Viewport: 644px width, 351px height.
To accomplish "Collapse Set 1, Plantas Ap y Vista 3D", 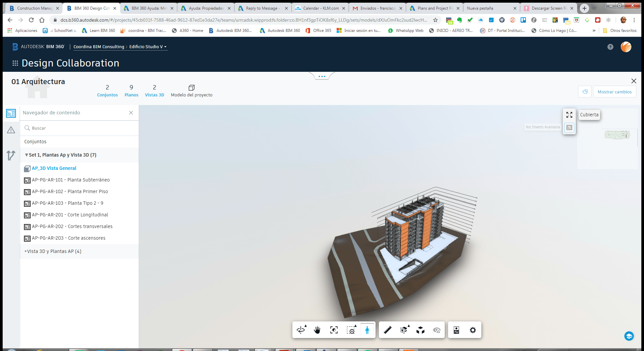I will tap(26, 155).
